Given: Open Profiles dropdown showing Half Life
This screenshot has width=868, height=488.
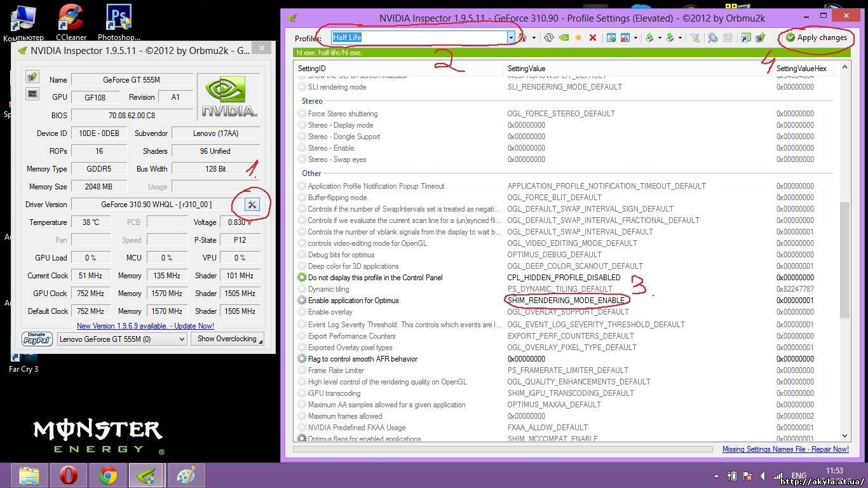Looking at the screenshot, I should pyautogui.click(x=510, y=37).
